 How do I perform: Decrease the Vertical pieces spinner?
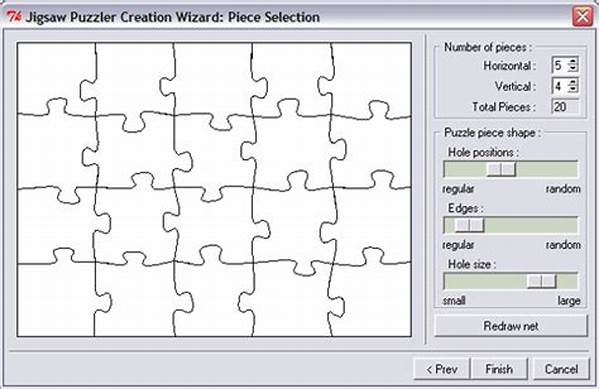(573, 90)
